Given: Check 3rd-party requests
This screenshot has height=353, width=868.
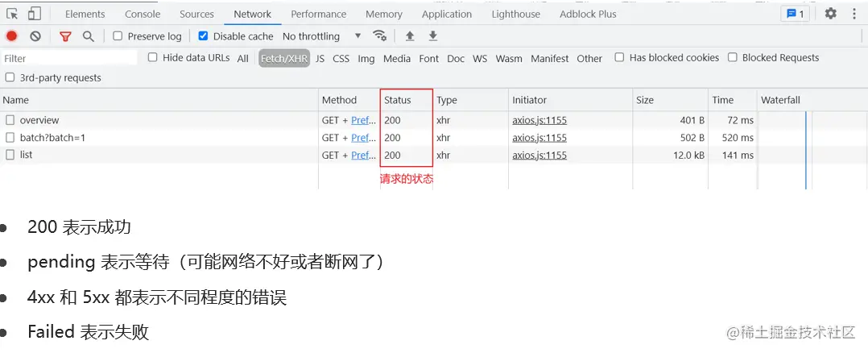Looking at the screenshot, I should click(10, 77).
